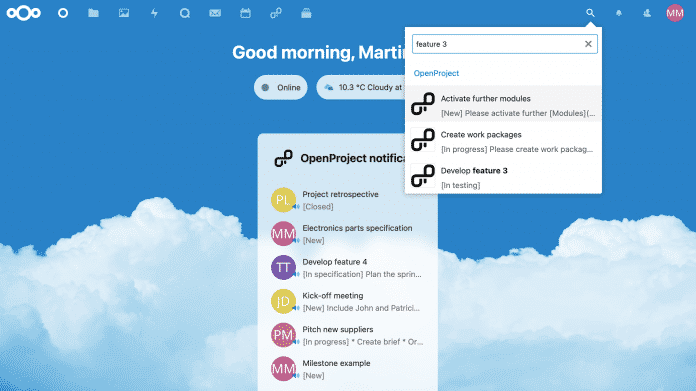Open the notifications bell
The width and height of the screenshot is (696, 391).
(x=619, y=13)
